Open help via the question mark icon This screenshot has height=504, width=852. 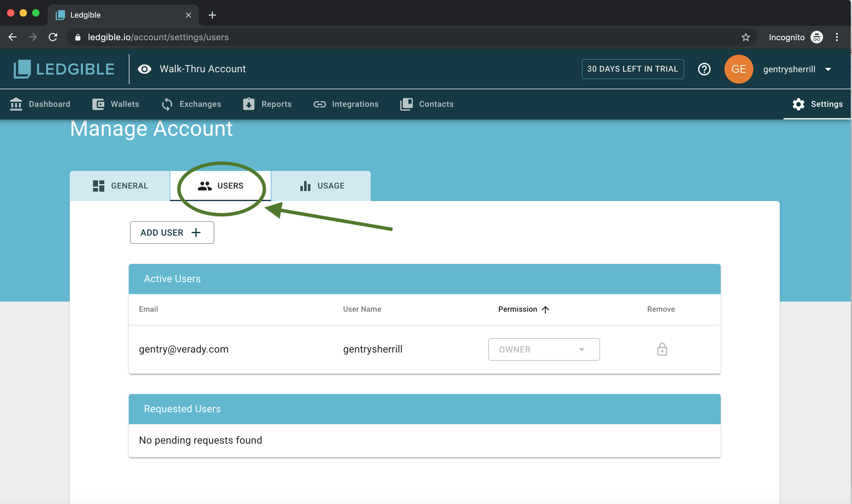click(704, 69)
